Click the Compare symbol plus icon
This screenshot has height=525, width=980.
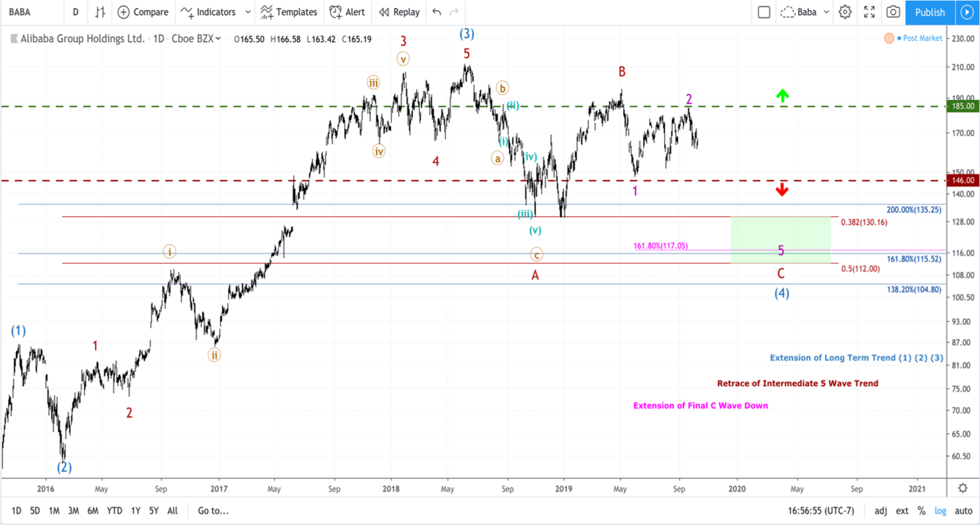pyautogui.click(x=123, y=12)
